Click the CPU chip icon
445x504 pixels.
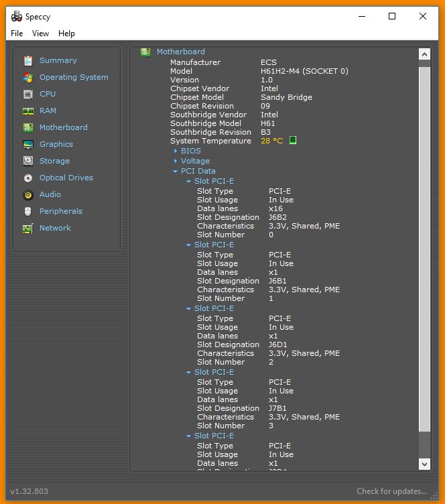coord(28,94)
